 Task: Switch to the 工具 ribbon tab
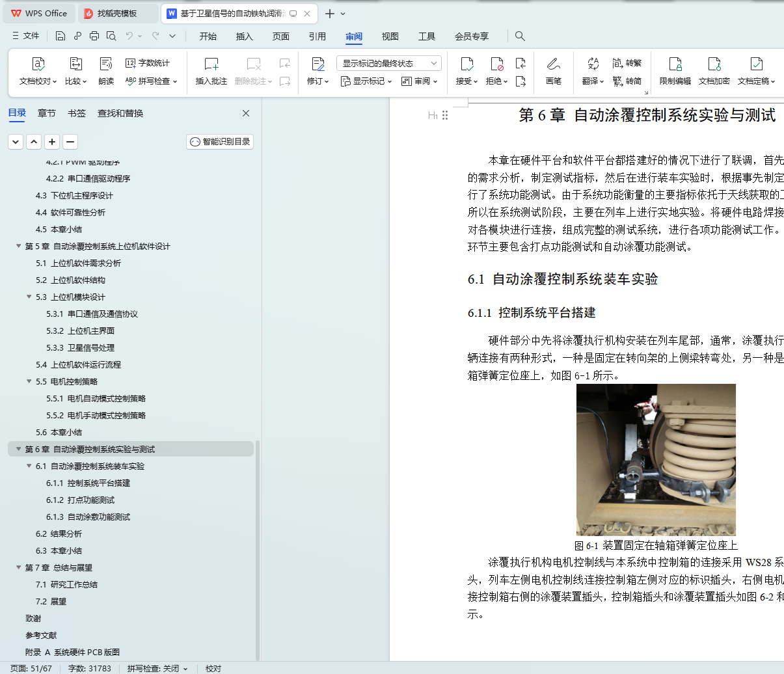pos(427,36)
